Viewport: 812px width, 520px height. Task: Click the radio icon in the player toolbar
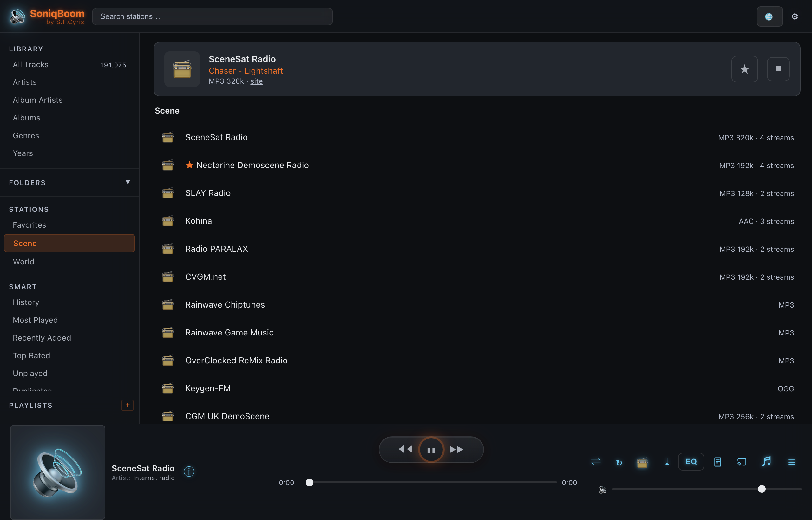pos(642,462)
